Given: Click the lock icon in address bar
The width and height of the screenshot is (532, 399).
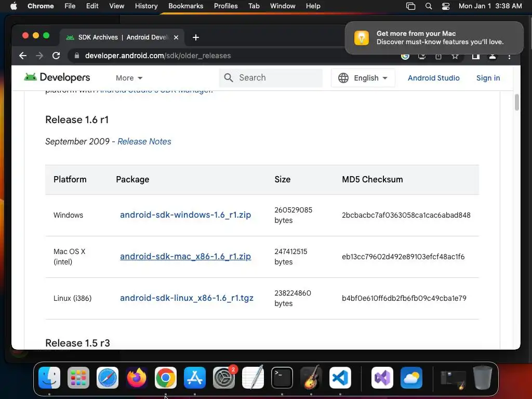Looking at the screenshot, I should click(77, 56).
